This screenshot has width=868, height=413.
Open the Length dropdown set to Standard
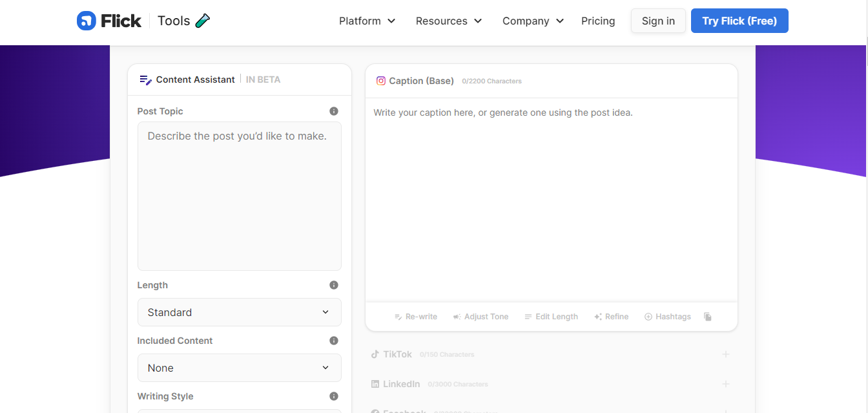[240, 312]
